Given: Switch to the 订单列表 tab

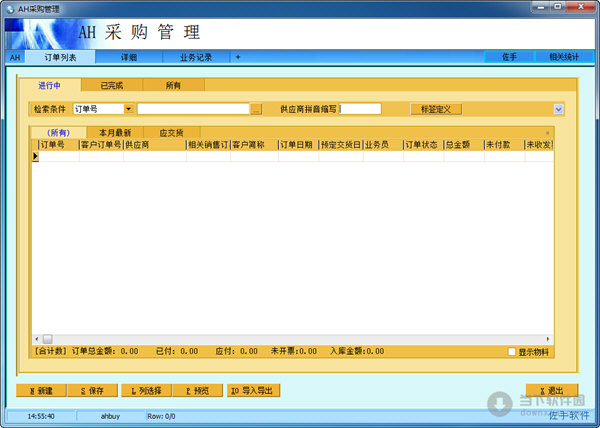Looking at the screenshot, I should click(x=60, y=57).
